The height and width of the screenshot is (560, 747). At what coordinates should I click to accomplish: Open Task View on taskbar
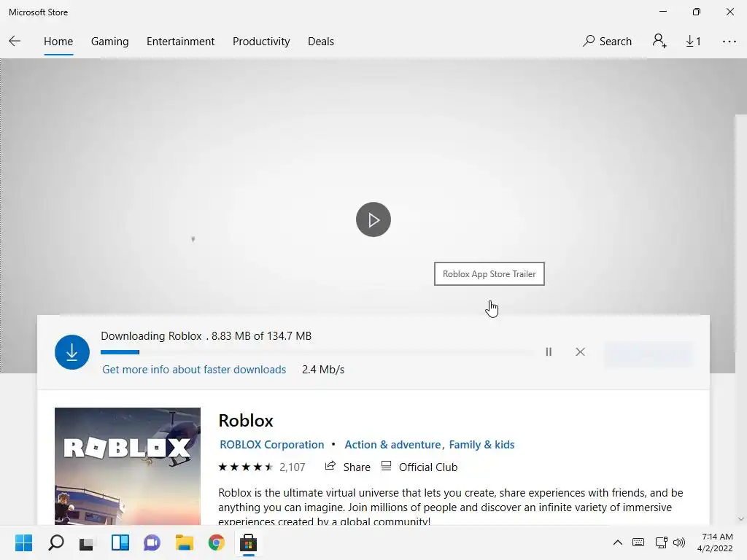click(x=88, y=542)
